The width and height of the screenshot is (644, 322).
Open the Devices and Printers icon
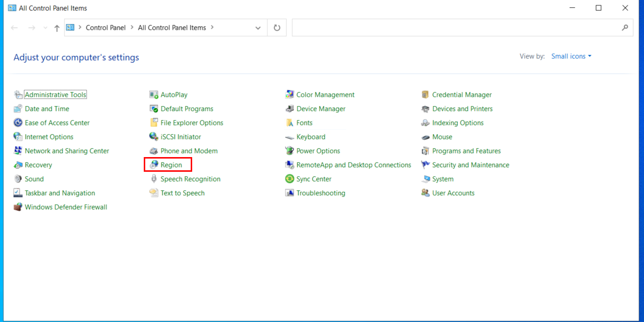pyautogui.click(x=425, y=109)
